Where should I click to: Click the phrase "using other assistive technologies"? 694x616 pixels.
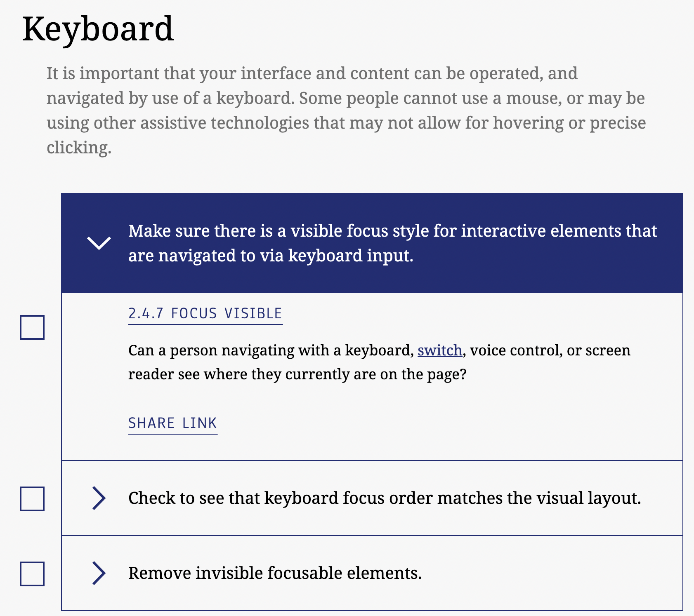(x=177, y=123)
